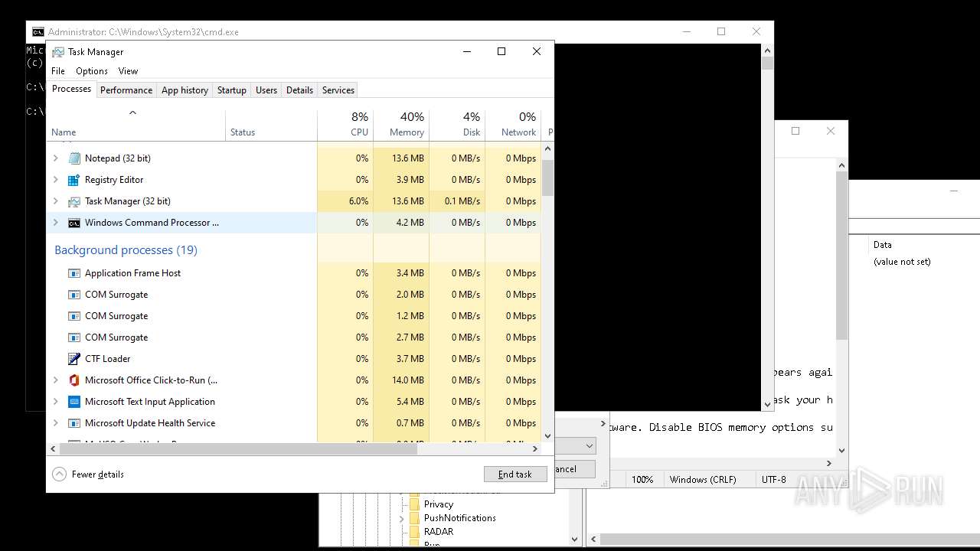Click Task Manager horizontal scrollbar thumb
This screenshot has height=551, width=980.
(238, 448)
